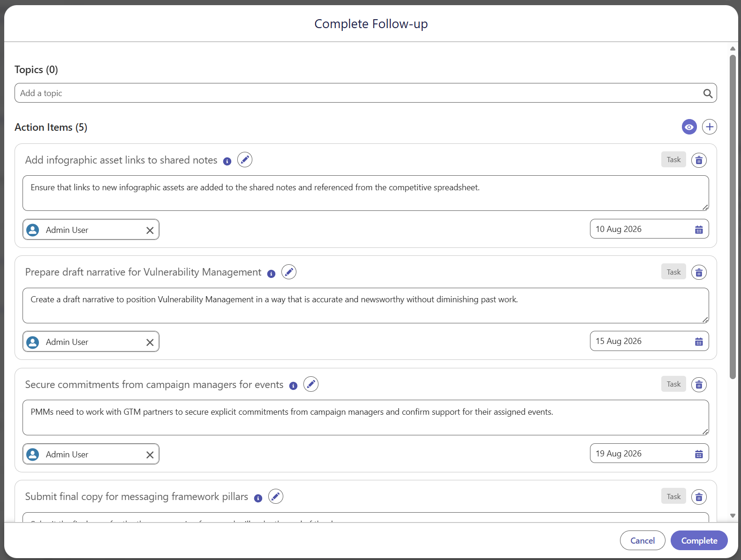Edit 'Submit final copy for messaging framework' title
Image resolution: width=741 pixels, height=560 pixels.
pos(276,496)
